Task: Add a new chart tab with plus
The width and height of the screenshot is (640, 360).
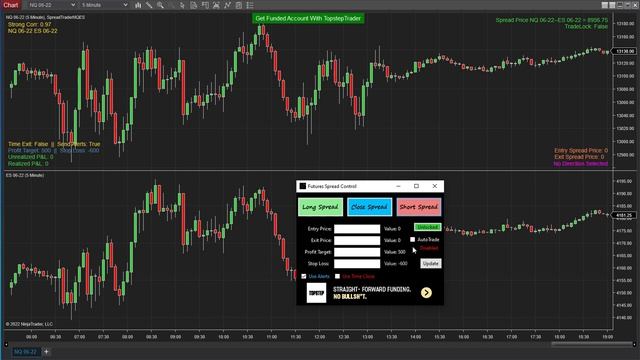Action: pos(46,351)
